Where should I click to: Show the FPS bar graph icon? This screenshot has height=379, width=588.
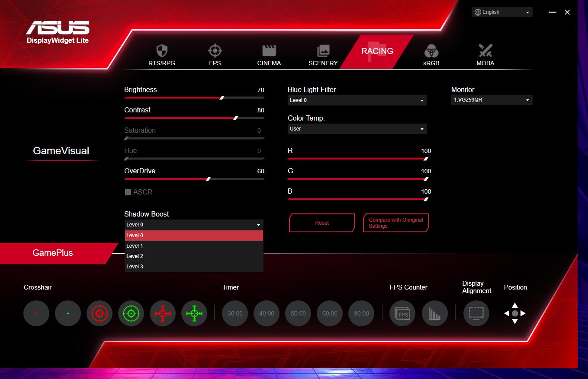[434, 313]
